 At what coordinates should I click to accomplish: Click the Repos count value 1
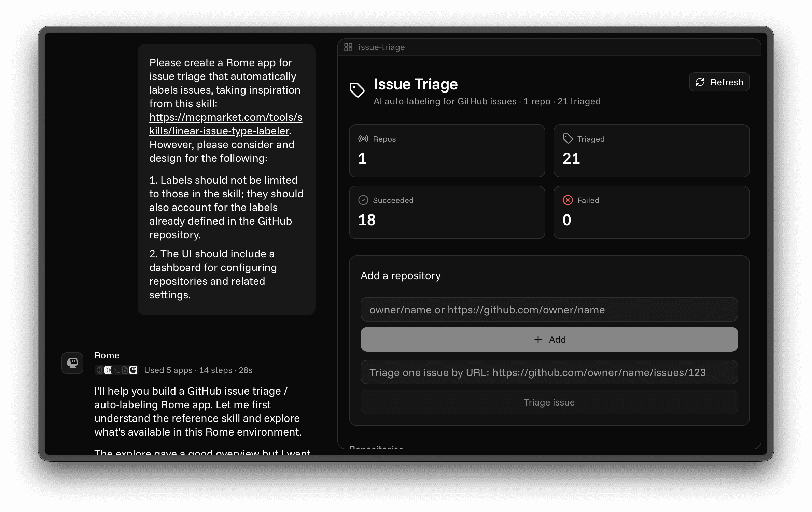[362, 158]
